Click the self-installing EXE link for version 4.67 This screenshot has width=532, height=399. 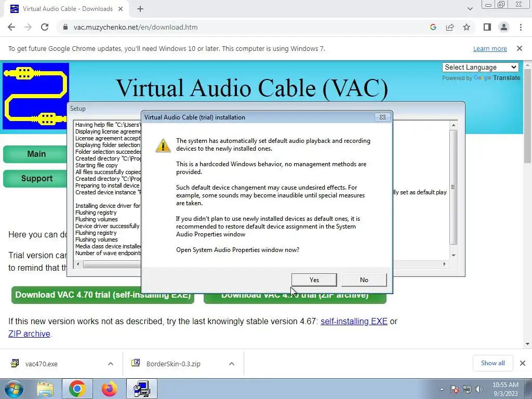pos(354,321)
